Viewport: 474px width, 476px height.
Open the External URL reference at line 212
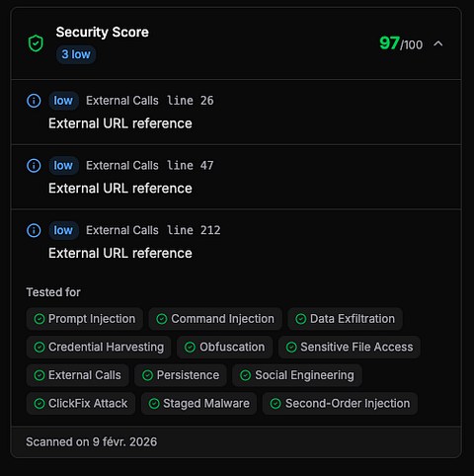120,253
